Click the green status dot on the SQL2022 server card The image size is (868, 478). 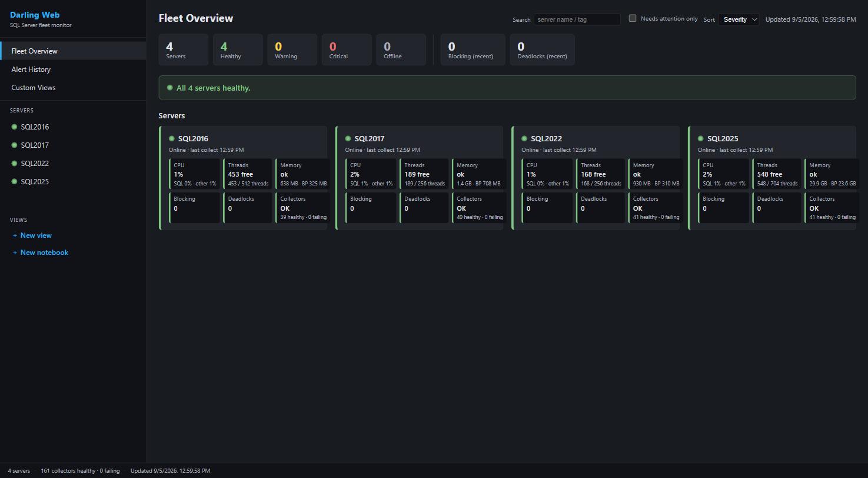[x=524, y=139]
